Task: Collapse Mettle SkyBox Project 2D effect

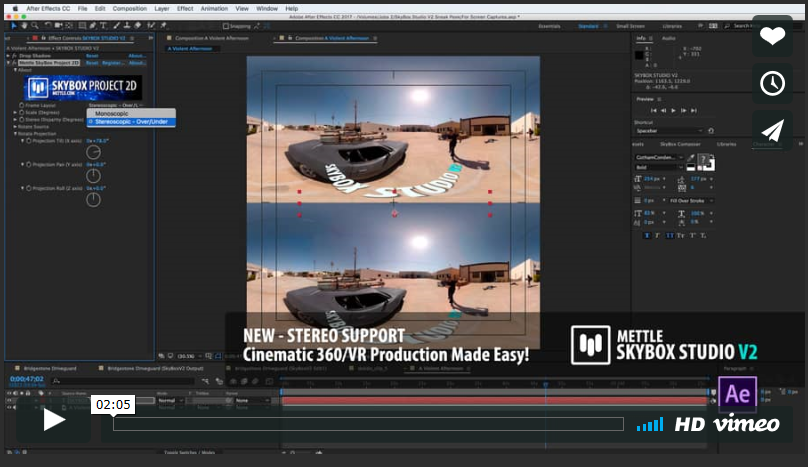Action: click(8, 62)
